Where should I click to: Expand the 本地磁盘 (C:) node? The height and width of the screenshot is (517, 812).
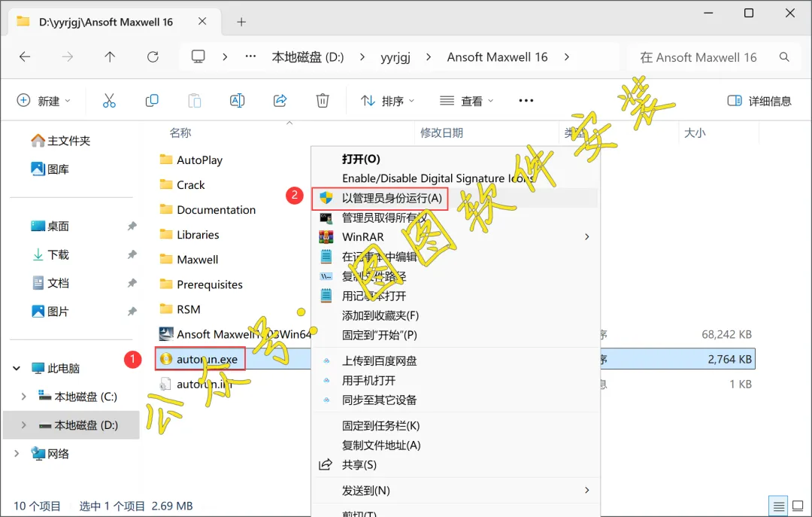23,397
